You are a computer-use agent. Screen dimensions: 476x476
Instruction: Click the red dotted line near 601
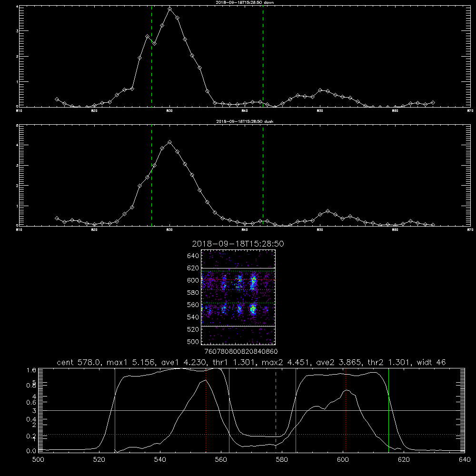pos(346,410)
